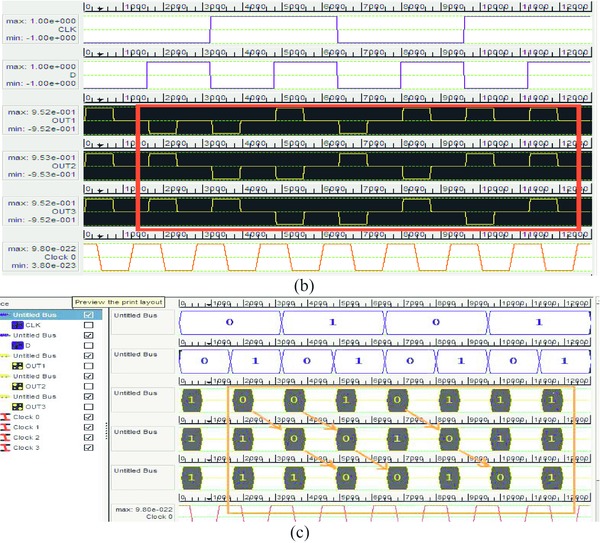Click the Clock 0 label box showing min 3.80e-023
This screenshot has width=600, height=543.
pos(41,257)
